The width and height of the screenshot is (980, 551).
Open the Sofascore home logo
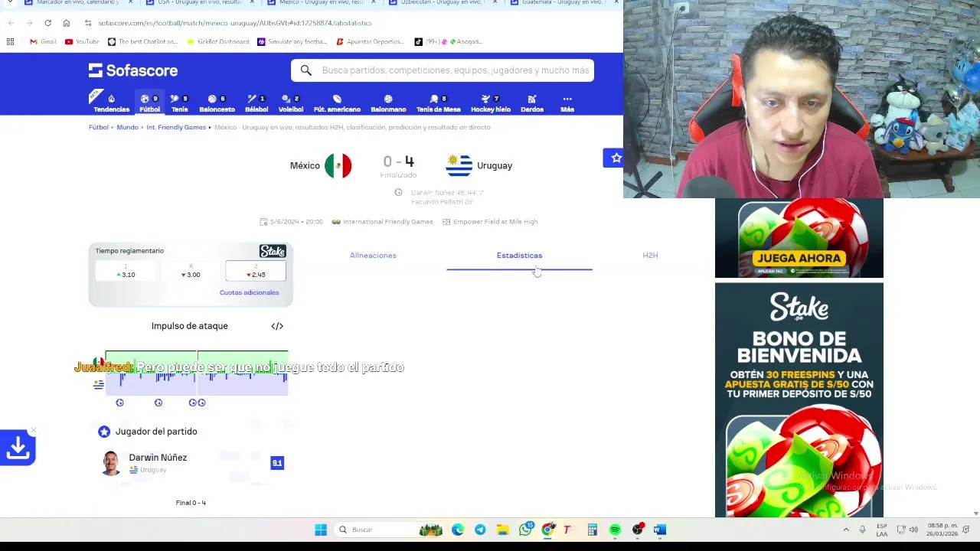pos(133,70)
